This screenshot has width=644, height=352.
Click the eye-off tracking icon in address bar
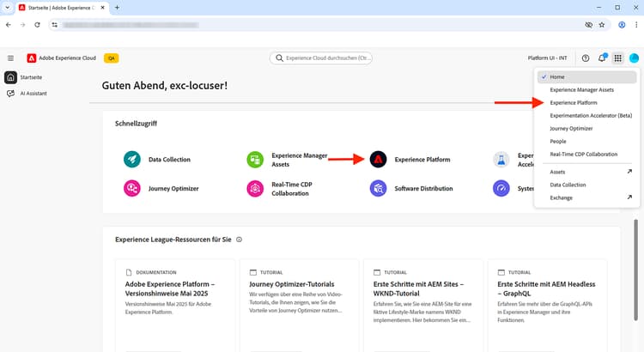[588, 25]
